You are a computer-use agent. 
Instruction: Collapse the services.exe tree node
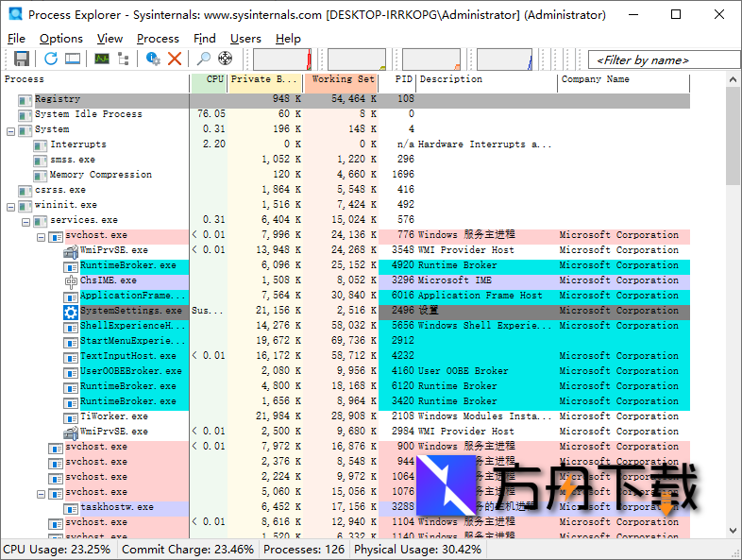pyautogui.click(x=25, y=220)
